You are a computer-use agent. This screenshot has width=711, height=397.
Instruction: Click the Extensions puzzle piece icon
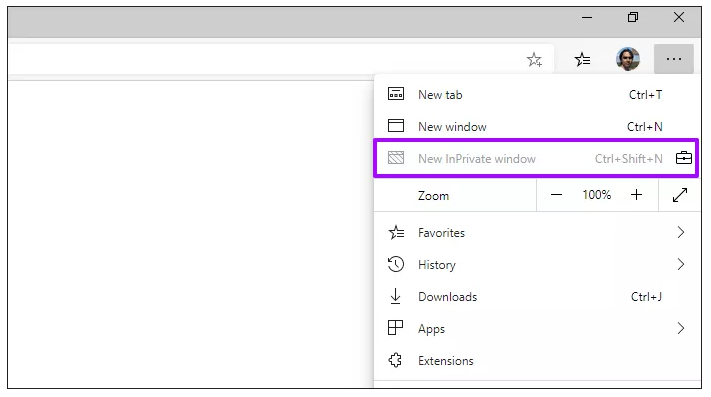(x=395, y=360)
